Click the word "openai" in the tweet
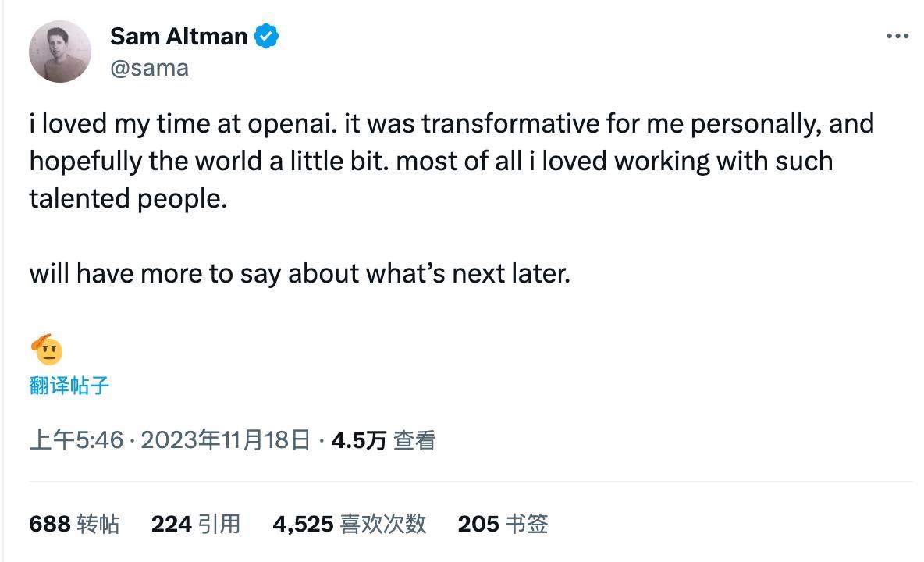The image size is (924, 562). [x=290, y=123]
